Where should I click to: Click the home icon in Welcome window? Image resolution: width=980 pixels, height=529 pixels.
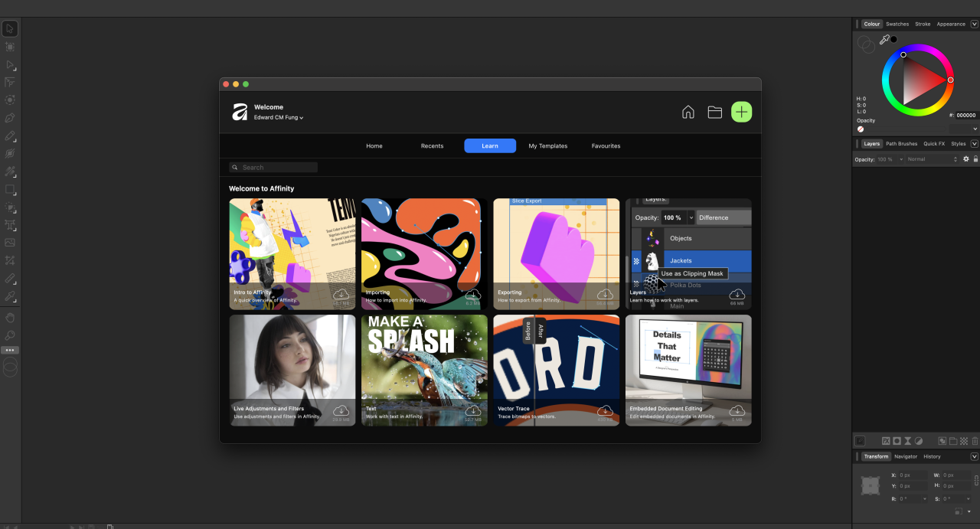pyautogui.click(x=688, y=113)
